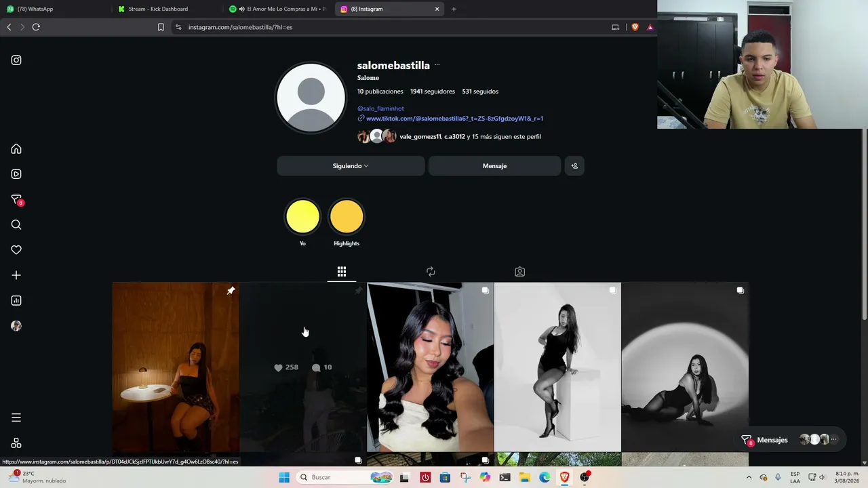Open the black-and-white kneeling pose post
This screenshot has width=868, height=488.
pos(685,367)
